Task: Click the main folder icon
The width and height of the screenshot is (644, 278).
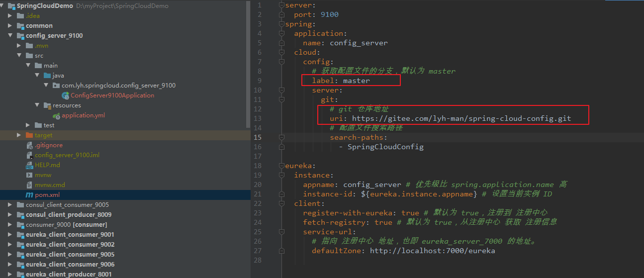Action: pos(38,66)
